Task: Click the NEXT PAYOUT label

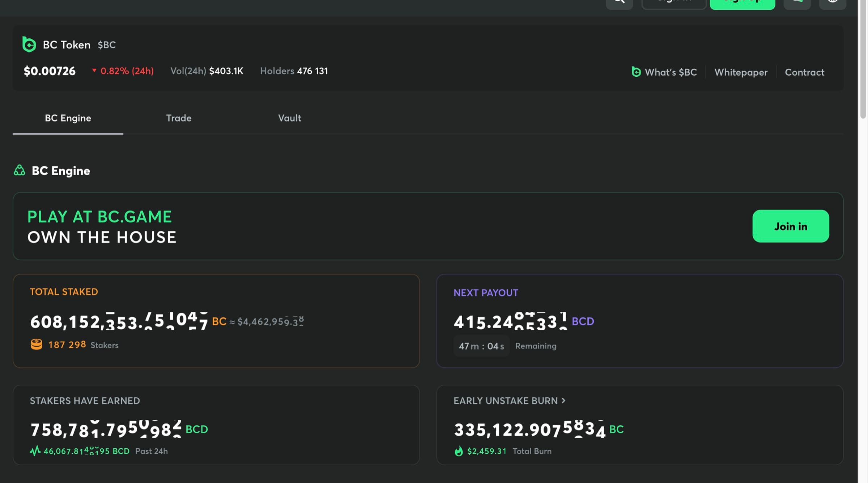Action: pos(486,293)
